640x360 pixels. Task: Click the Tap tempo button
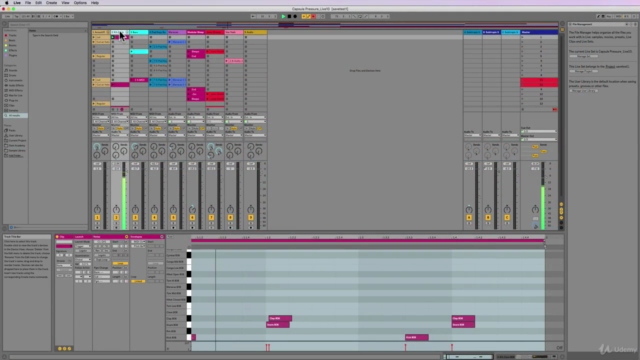(x=16, y=16)
